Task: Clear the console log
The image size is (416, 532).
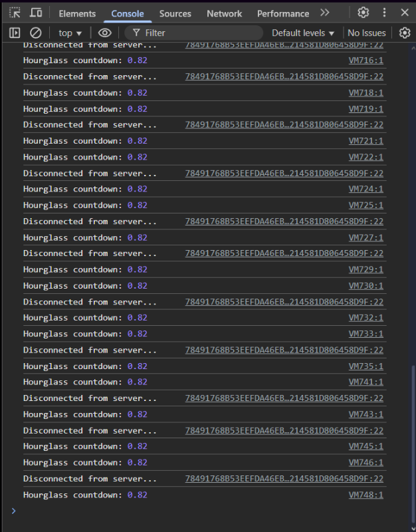Action: pyautogui.click(x=36, y=33)
